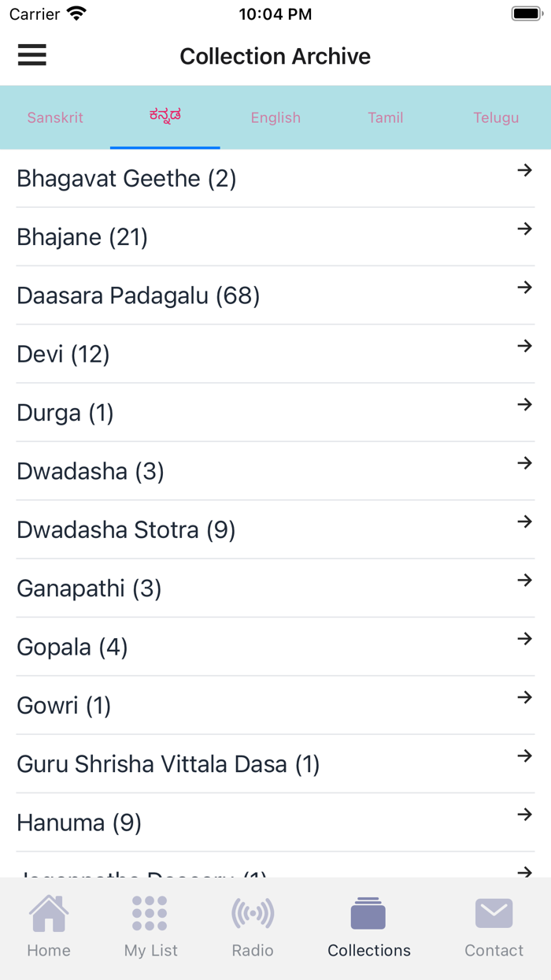Tap the arrow next to Bhajane

(x=523, y=229)
